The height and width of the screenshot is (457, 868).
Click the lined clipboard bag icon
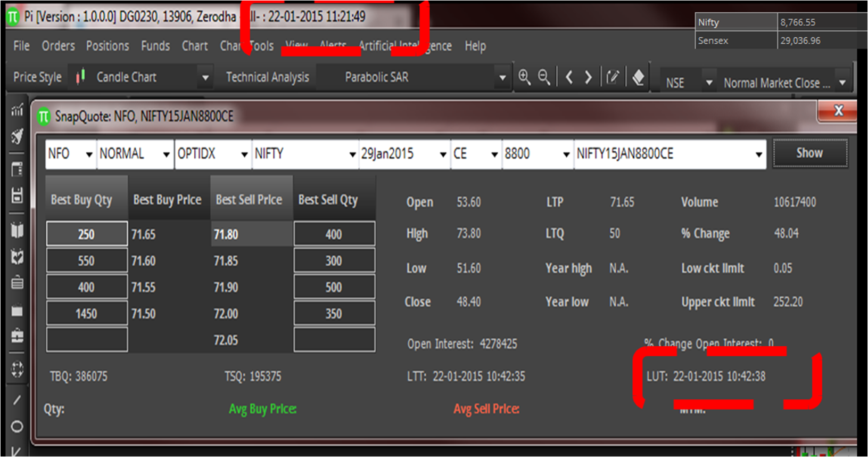point(17,282)
